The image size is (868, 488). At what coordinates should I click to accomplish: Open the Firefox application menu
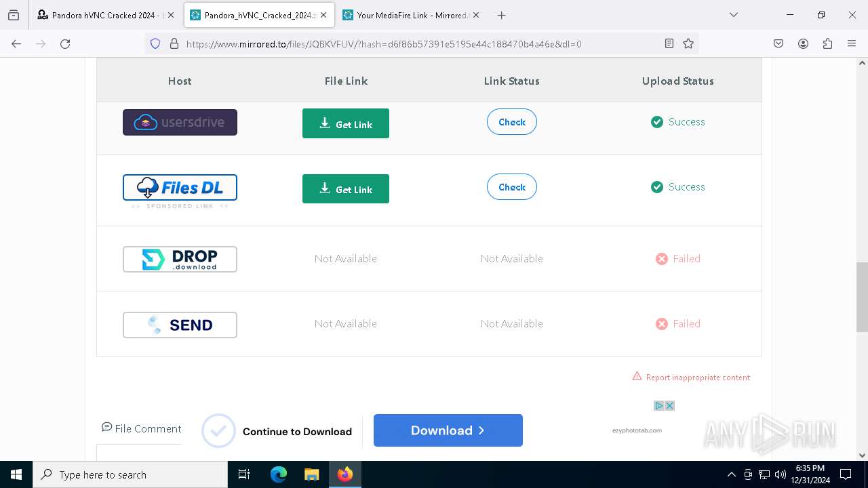(852, 43)
